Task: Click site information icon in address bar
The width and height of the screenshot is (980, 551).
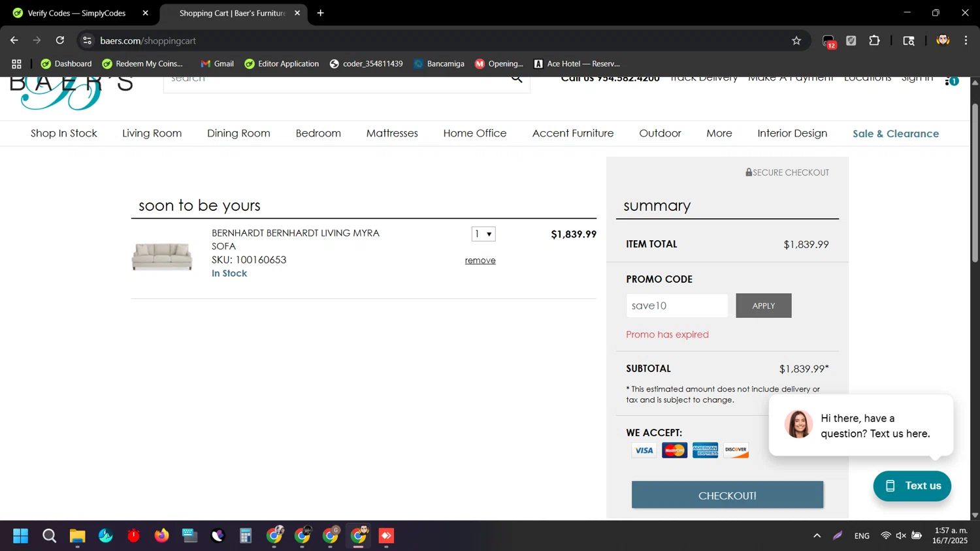Action: pyautogui.click(x=87, y=40)
